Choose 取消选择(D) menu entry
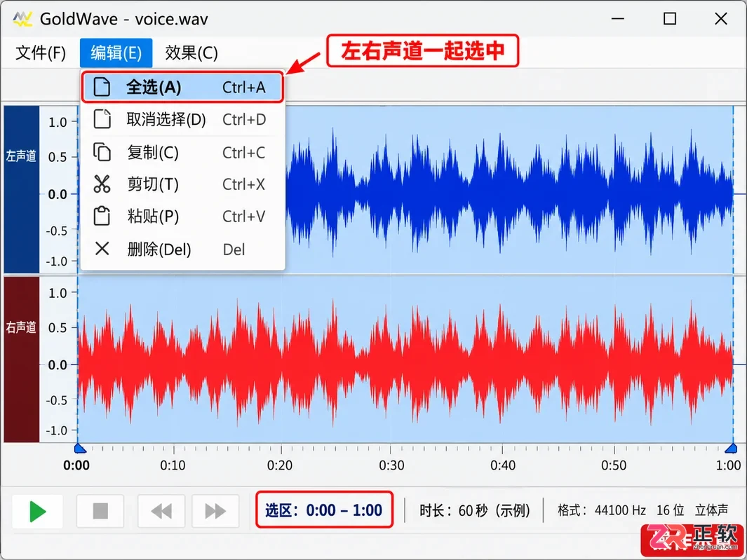 [x=182, y=120]
